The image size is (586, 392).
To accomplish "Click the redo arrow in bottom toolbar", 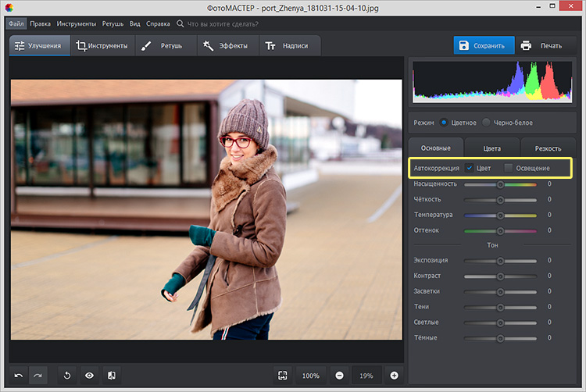I will tap(38, 376).
